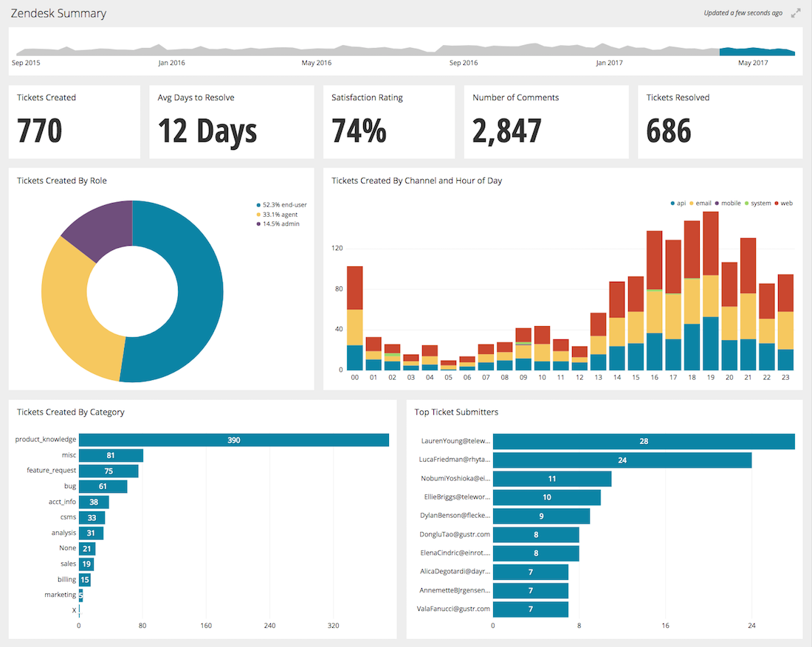Click the fullscreen expand icon
Screen dimensions: 812x647
[796, 13]
